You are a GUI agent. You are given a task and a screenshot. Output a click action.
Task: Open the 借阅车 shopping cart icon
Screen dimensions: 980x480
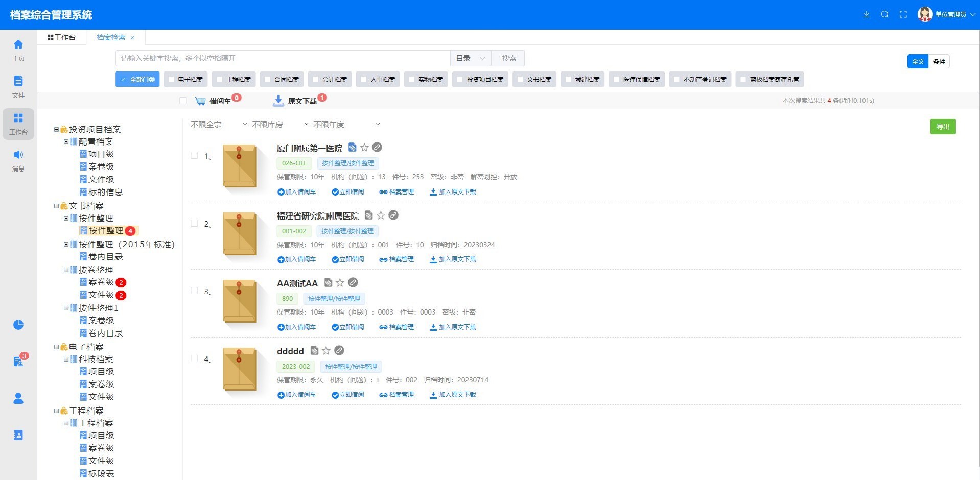tap(200, 101)
